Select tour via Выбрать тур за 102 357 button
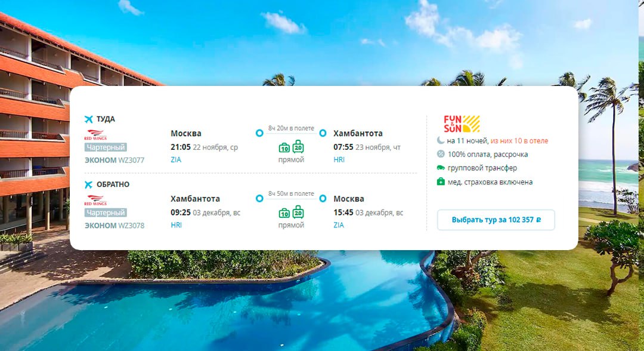The width and height of the screenshot is (644, 351). 496,220
